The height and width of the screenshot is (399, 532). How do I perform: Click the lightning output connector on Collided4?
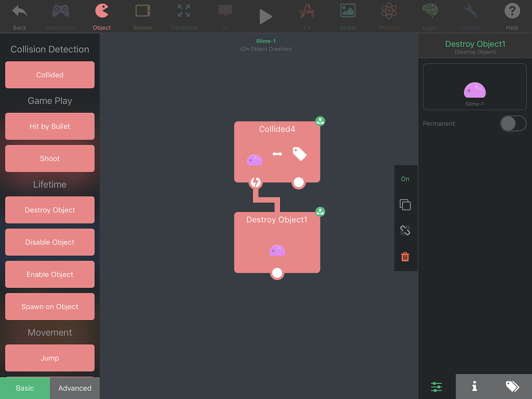point(256,182)
